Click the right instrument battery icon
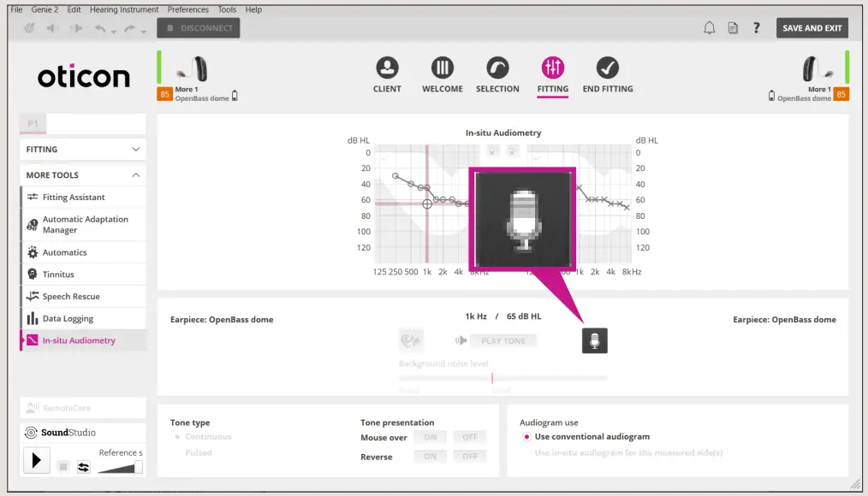 pos(771,96)
